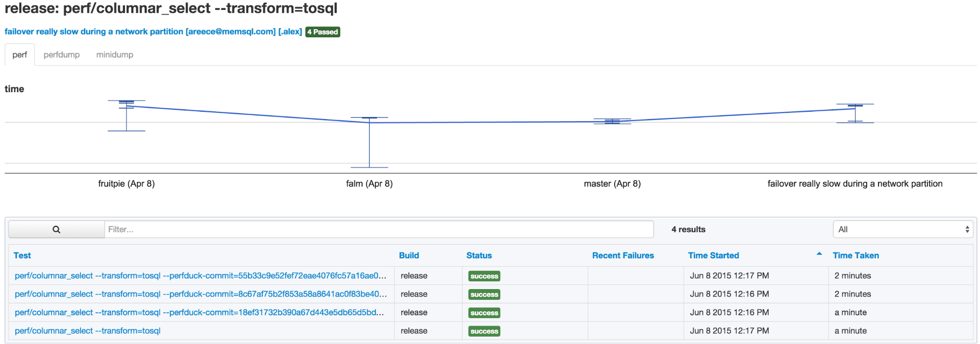Viewport: 980px width, 344px height.
Task: Open the All filter dropdown
Action: [x=903, y=229]
